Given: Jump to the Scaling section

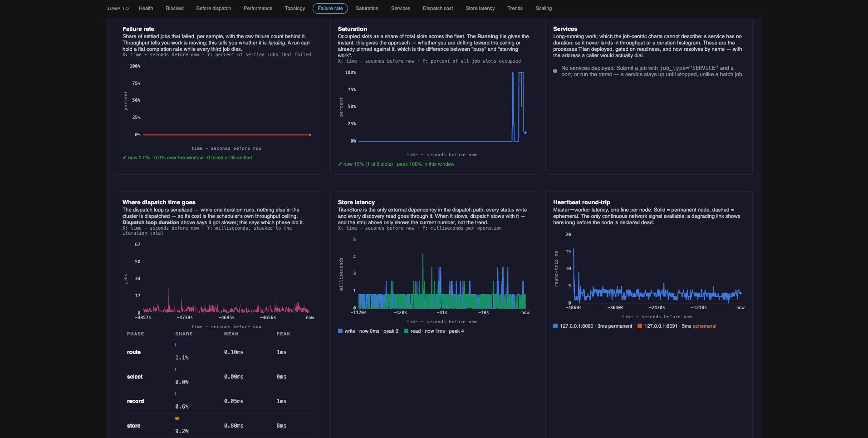Looking at the screenshot, I should coord(544,8).
